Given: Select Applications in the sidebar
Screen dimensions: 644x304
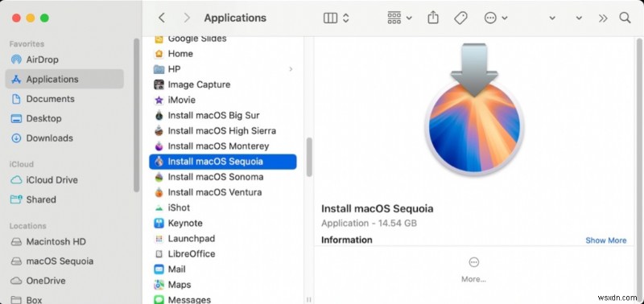Looking at the screenshot, I should [64, 79].
